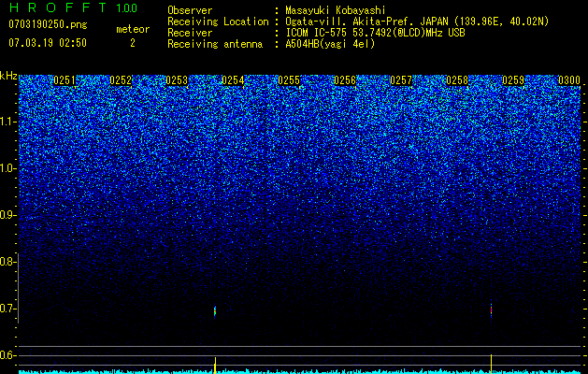Click the 0255 time marker

pos(289,80)
